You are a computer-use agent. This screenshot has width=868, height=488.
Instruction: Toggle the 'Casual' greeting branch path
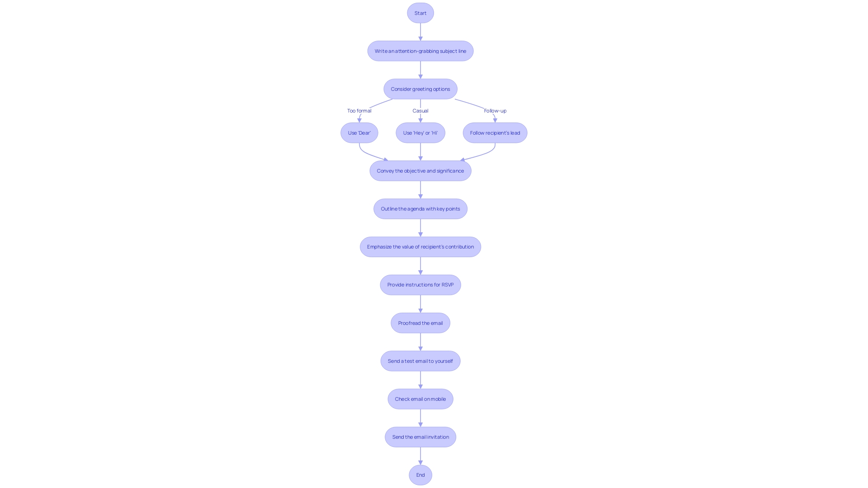coord(420,111)
